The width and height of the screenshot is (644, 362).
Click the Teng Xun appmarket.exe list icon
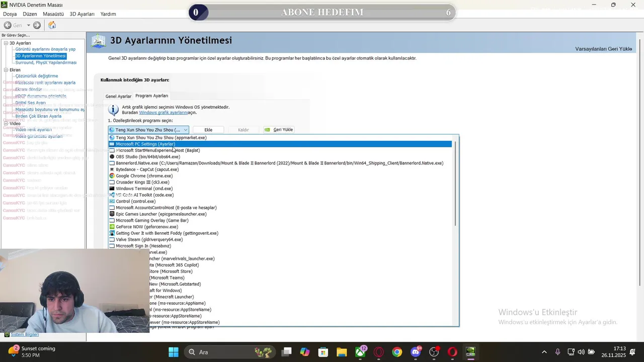(x=112, y=138)
